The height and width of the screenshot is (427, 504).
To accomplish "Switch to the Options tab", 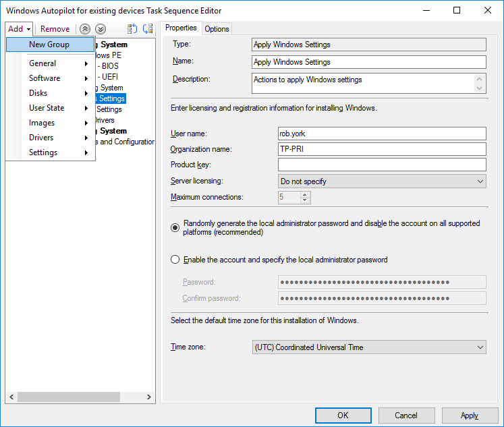I will tap(217, 29).
